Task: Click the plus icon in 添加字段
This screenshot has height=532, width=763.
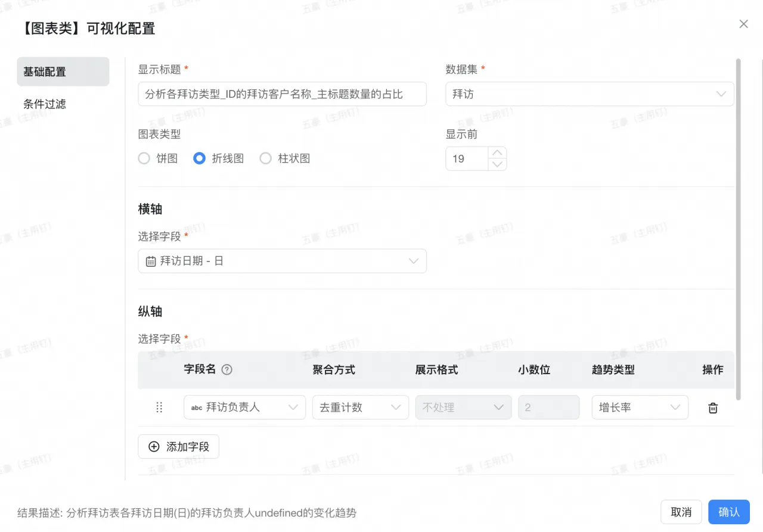Action: (x=154, y=447)
